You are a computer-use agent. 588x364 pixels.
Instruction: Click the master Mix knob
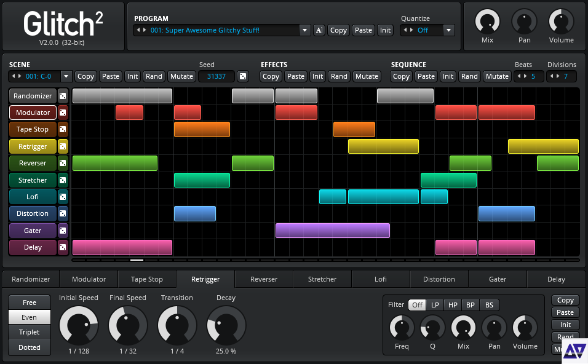[487, 22]
